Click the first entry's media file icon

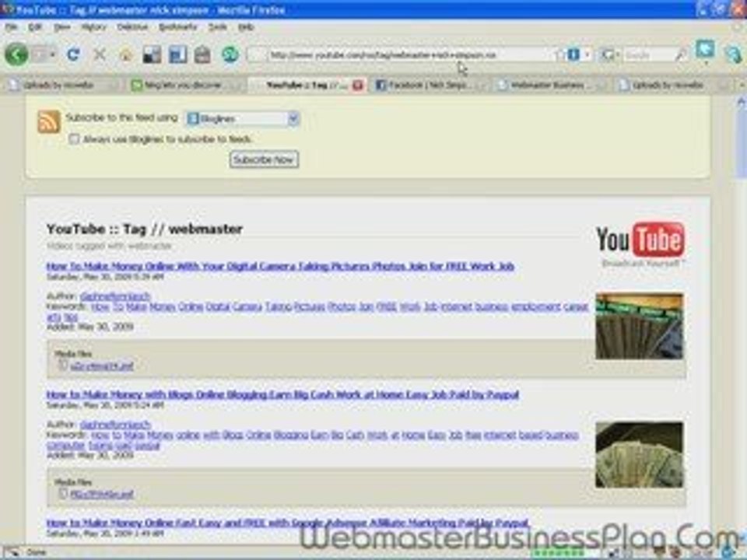(x=62, y=366)
